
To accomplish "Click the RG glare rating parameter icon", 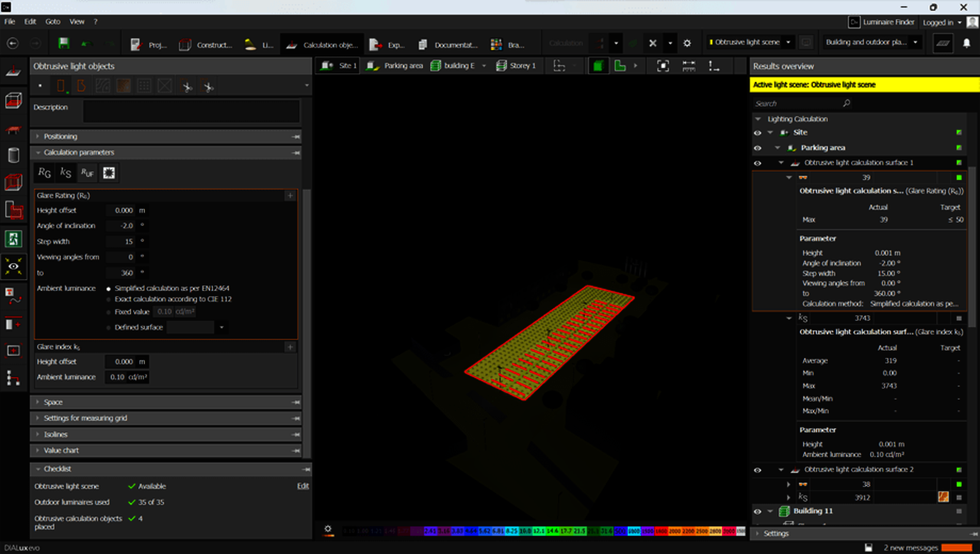I will pyautogui.click(x=44, y=173).
